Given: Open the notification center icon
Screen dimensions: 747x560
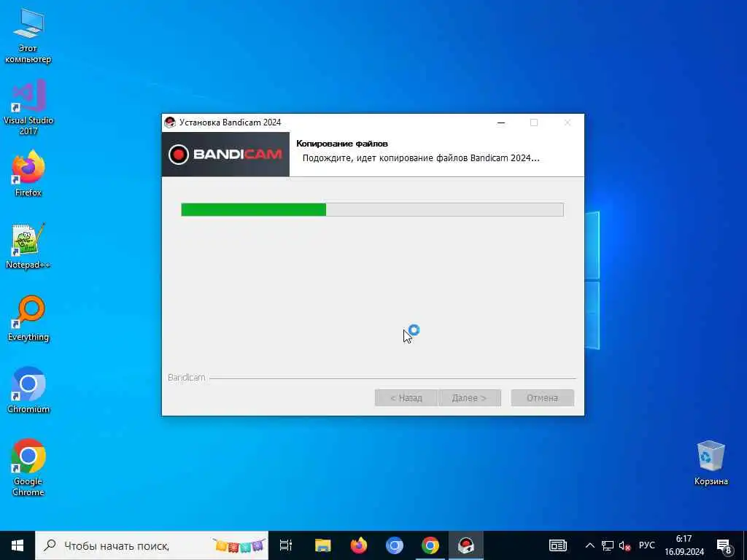Looking at the screenshot, I should [x=724, y=545].
